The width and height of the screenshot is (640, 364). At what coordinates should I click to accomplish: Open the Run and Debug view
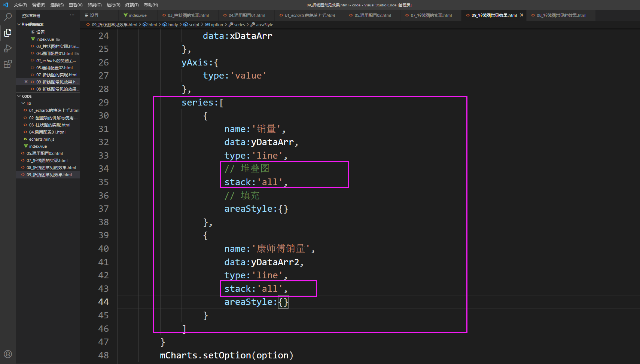tap(7, 49)
